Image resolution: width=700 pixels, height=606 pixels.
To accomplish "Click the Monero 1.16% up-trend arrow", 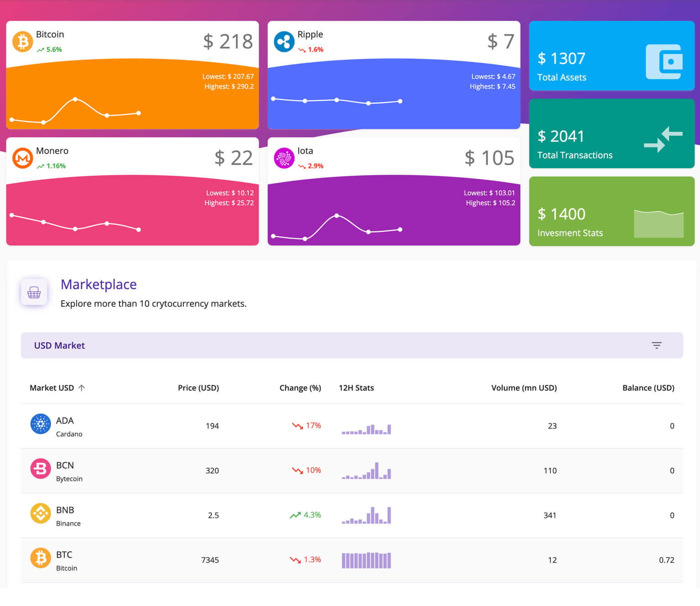I will pos(41,166).
